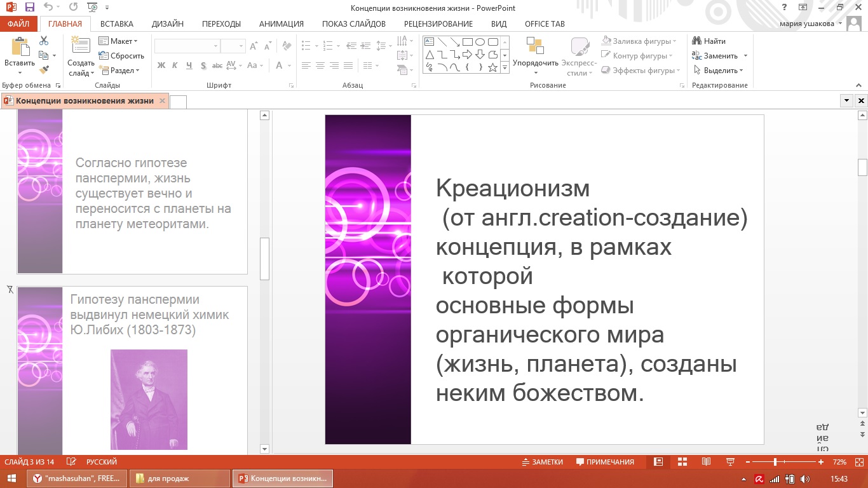Viewport: 868px width, 488px height.
Task: Expand the shapes gallery with its bottom arrow
Action: click(x=505, y=68)
